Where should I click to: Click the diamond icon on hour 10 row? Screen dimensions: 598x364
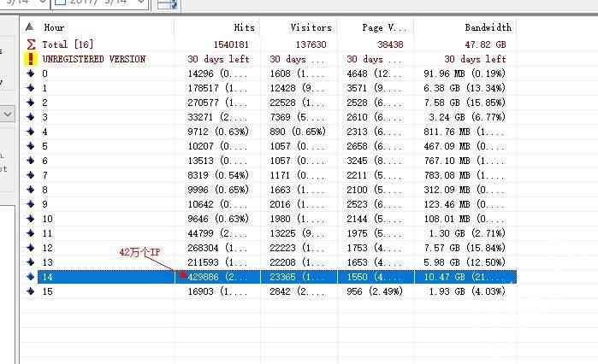coord(31,219)
